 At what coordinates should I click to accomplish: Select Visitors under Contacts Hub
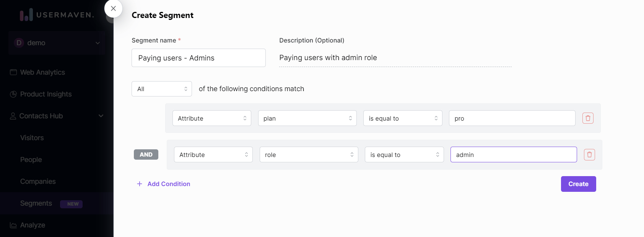click(x=31, y=138)
